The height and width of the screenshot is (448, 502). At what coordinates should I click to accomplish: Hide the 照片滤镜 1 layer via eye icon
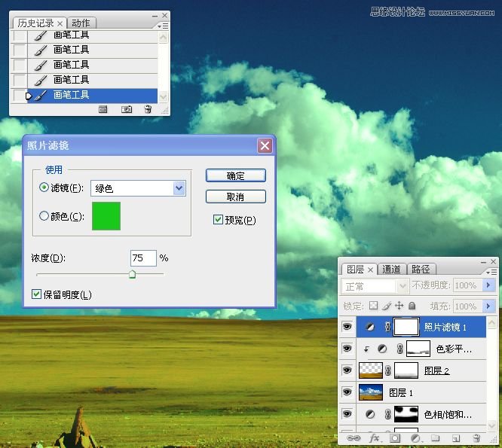[347, 327]
